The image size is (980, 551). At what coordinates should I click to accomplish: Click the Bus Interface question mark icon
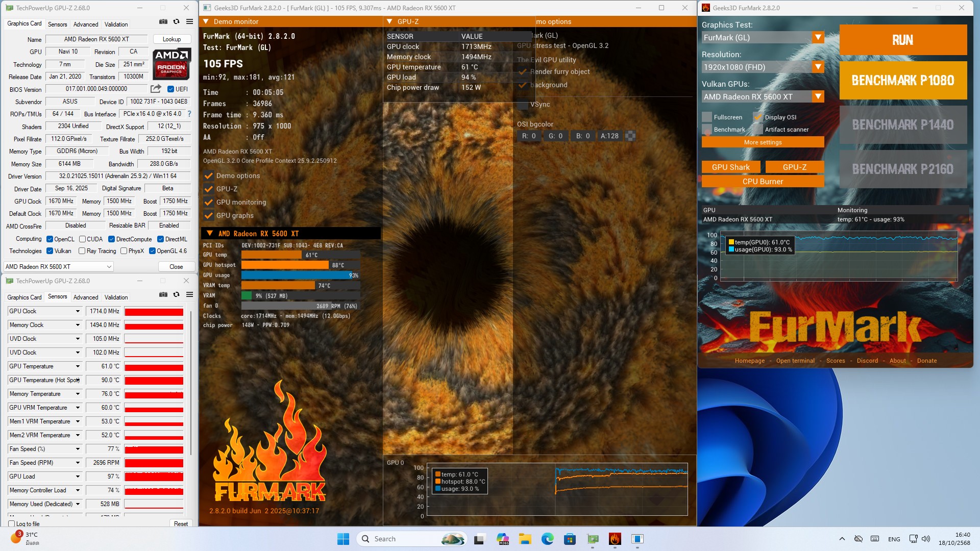(189, 114)
